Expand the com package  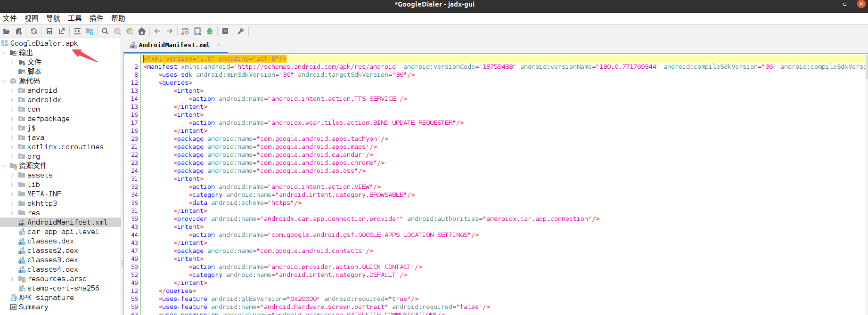coord(12,109)
